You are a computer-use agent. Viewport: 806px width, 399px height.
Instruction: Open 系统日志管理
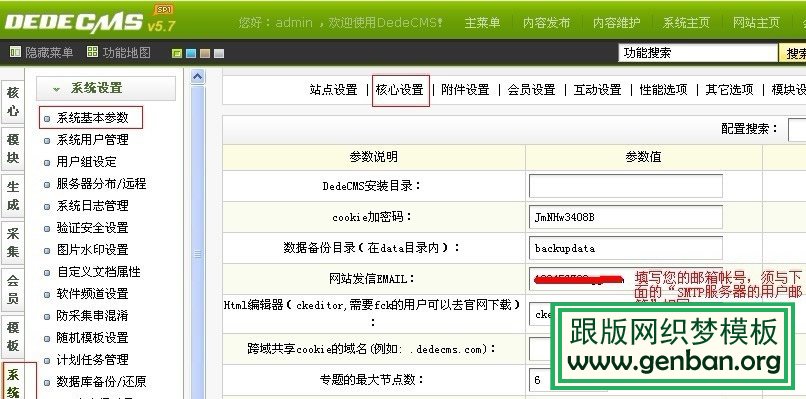pos(93,206)
